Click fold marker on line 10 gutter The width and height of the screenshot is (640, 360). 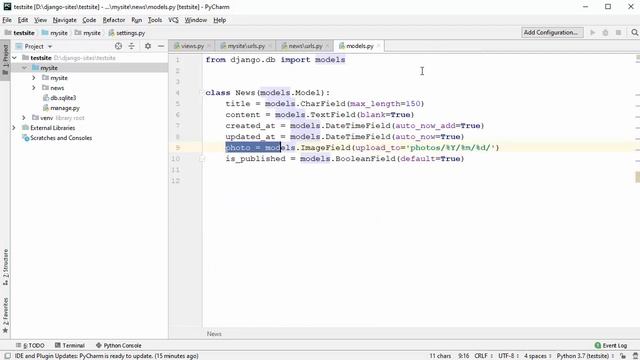coord(202,159)
